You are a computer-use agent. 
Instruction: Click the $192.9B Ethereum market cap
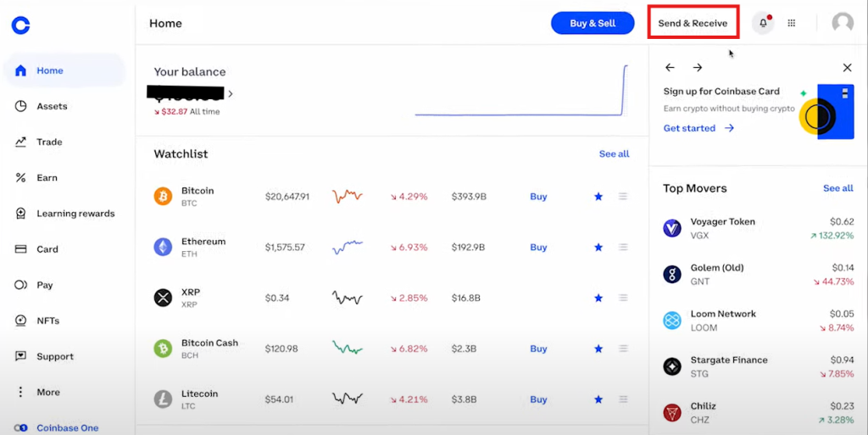click(x=468, y=248)
